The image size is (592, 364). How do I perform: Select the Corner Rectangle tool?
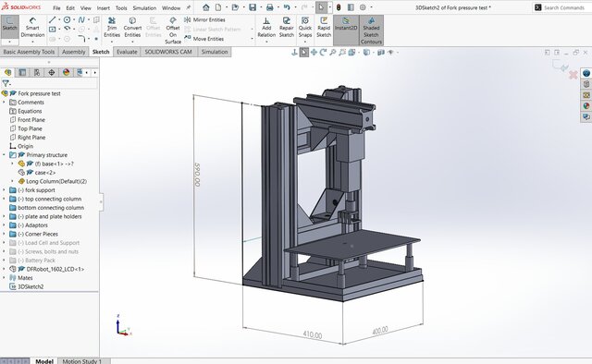point(53,29)
